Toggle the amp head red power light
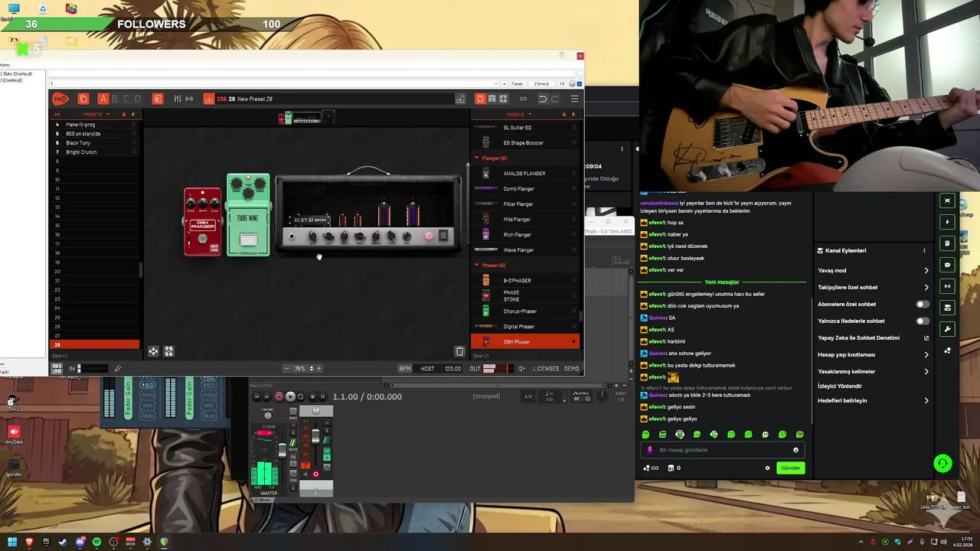Viewport: 980px width, 551px height. tap(429, 236)
